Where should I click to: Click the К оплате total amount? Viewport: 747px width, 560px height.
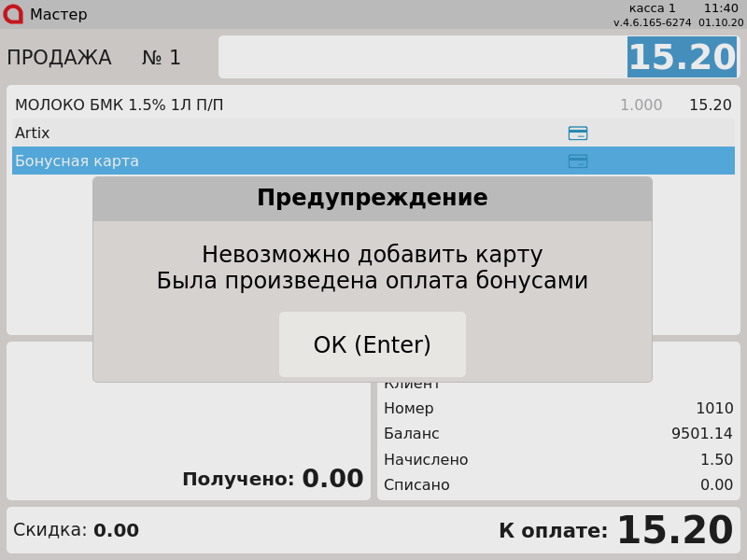674,531
